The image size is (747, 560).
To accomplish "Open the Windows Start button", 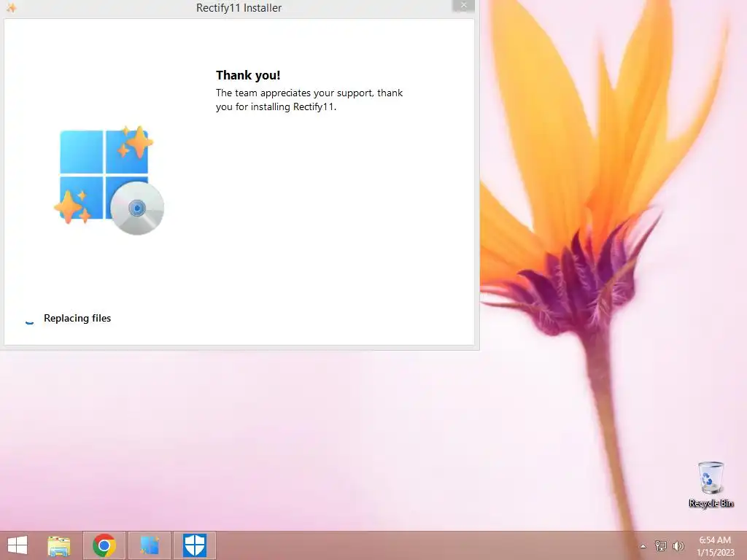I will [x=18, y=545].
